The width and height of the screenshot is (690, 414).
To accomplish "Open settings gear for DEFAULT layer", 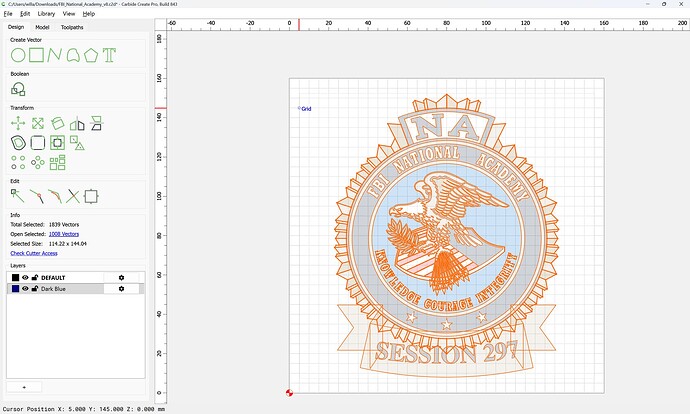I will coord(121,278).
